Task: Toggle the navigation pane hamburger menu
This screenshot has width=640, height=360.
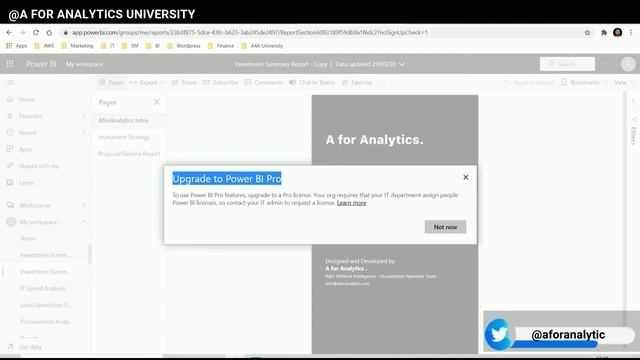Action: pos(11,82)
